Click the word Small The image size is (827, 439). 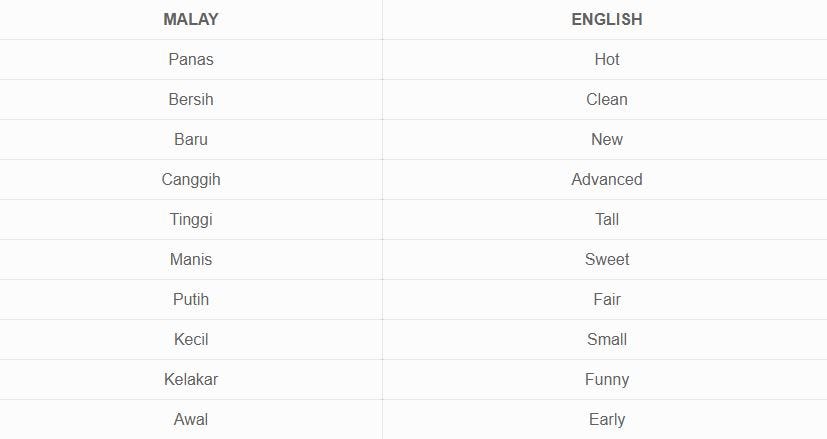[606, 339]
